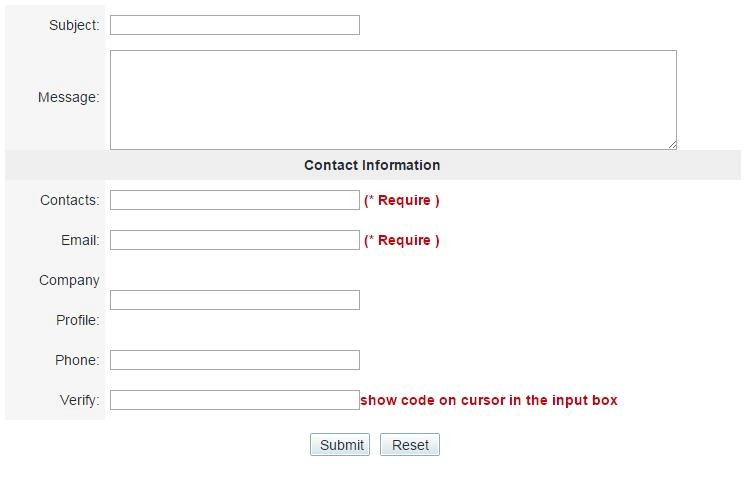This screenshot has width=748, height=479.
Task: Focus the Message text area
Action: tap(393, 100)
